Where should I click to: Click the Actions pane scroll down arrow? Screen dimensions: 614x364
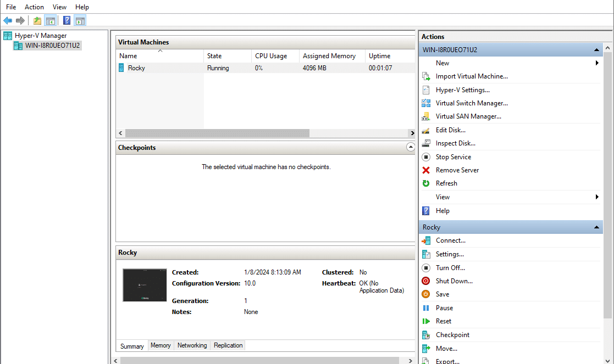(608, 361)
